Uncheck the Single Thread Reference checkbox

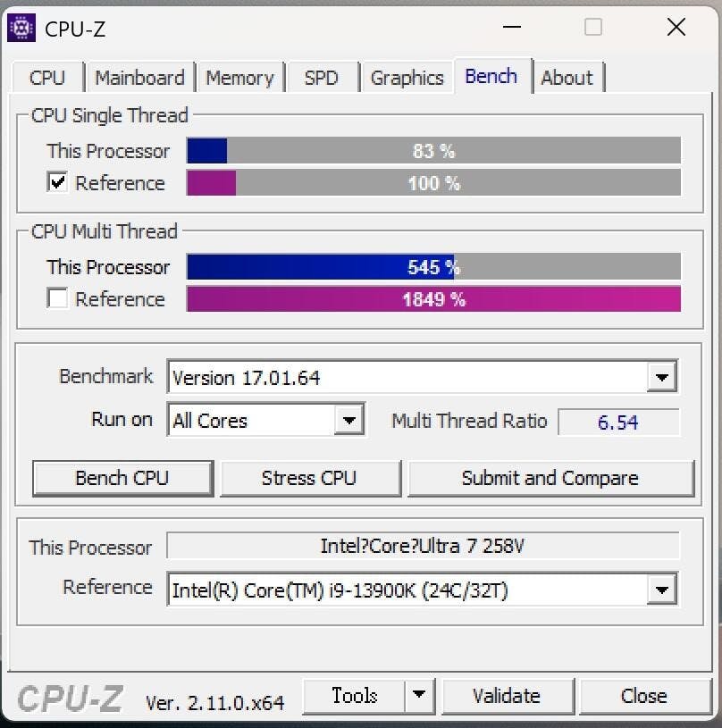coord(57,182)
